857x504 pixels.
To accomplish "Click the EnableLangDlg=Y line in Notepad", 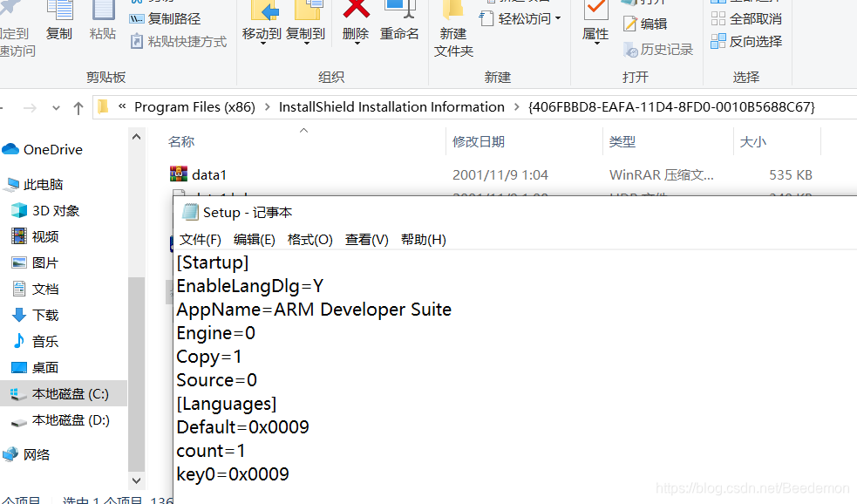I will point(249,286).
